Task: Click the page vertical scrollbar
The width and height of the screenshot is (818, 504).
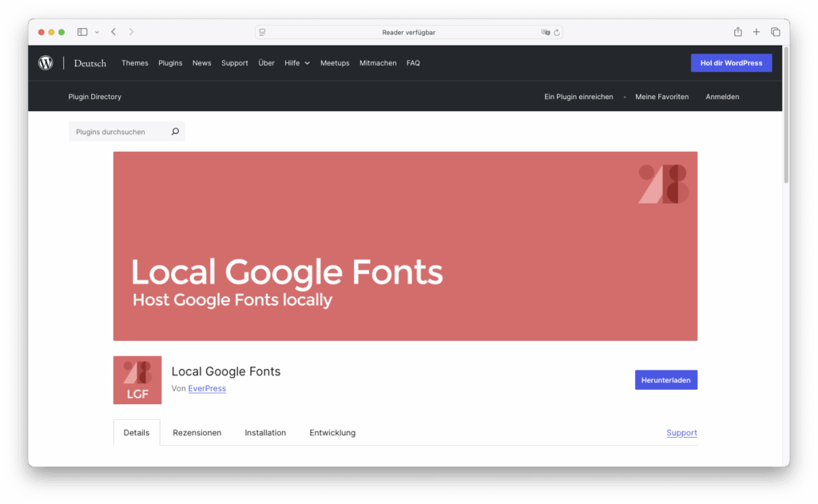Action: coord(786,115)
